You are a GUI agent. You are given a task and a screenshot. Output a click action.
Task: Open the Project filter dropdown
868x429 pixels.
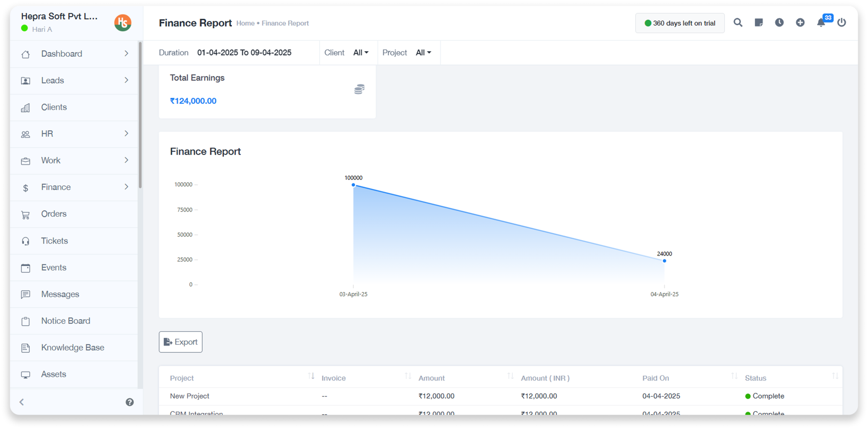[423, 52]
